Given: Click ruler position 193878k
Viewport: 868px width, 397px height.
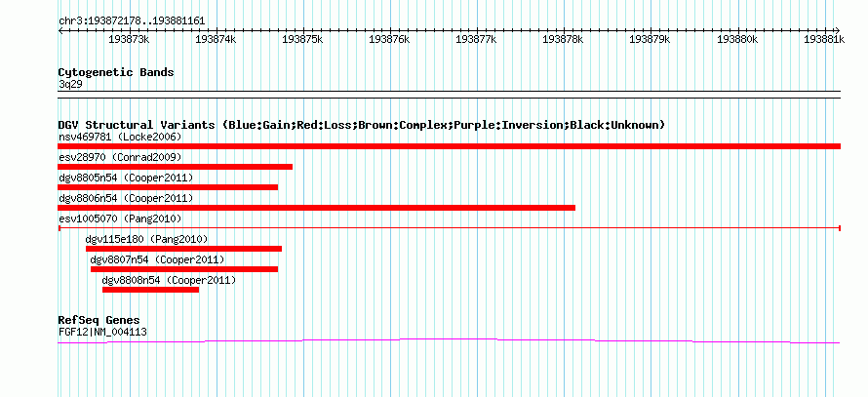Looking at the screenshot, I should coord(564,39).
